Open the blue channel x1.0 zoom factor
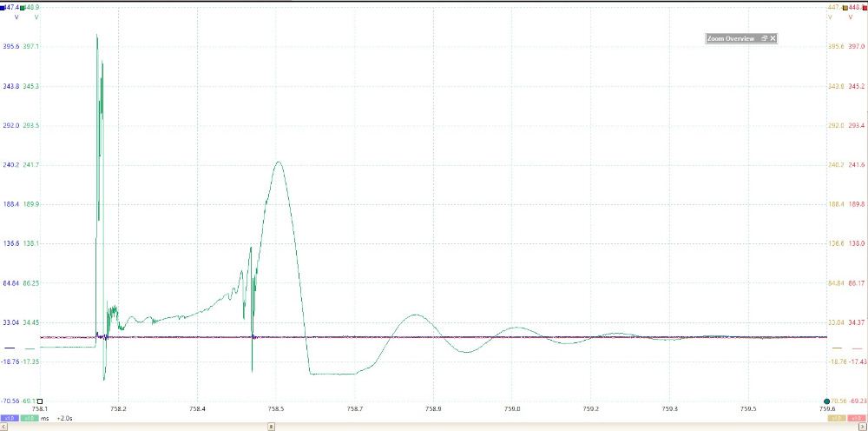 pos(8,418)
